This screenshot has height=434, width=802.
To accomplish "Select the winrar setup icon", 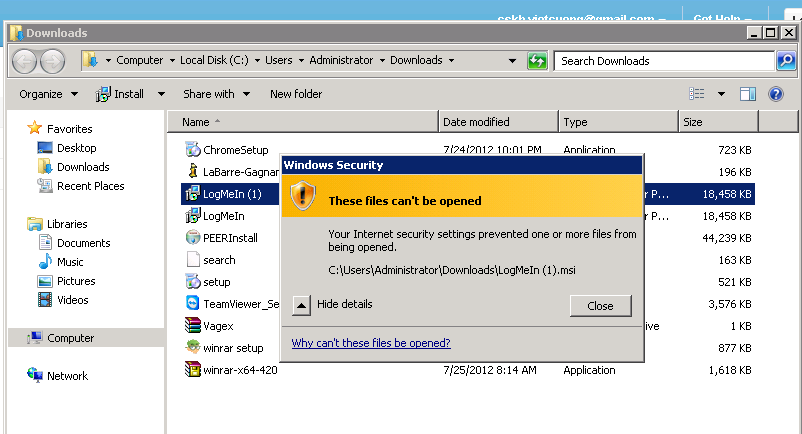I will 192,348.
